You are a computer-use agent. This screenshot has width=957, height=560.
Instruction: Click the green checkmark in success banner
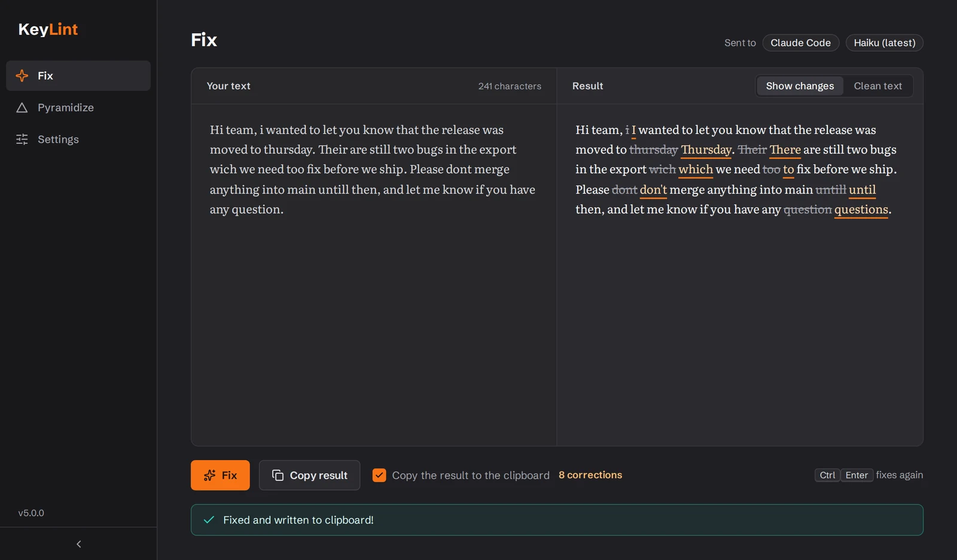[x=209, y=520]
